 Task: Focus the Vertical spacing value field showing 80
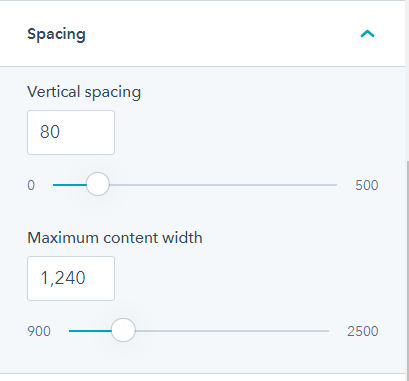pos(71,132)
